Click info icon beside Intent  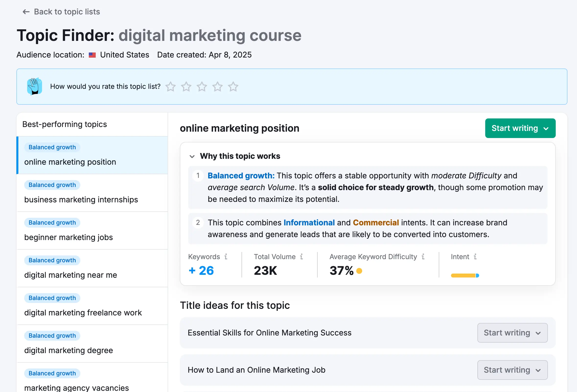click(x=475, y=256)
